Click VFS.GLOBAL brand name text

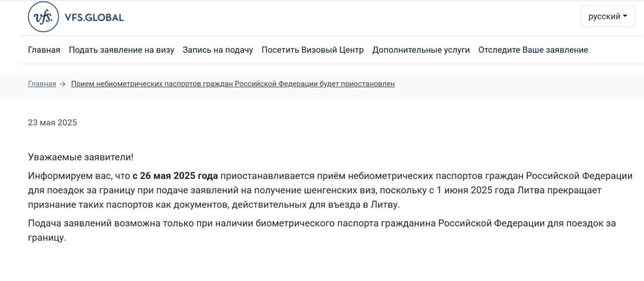94,18
